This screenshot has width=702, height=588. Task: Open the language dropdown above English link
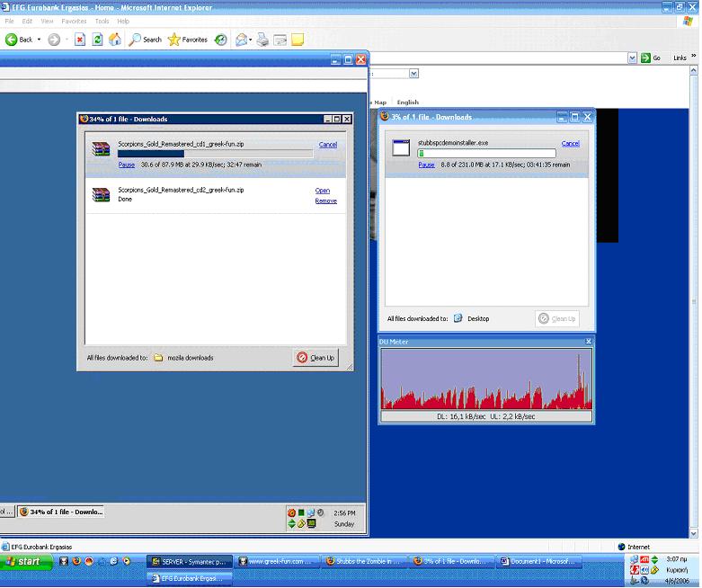pos(413,74)
